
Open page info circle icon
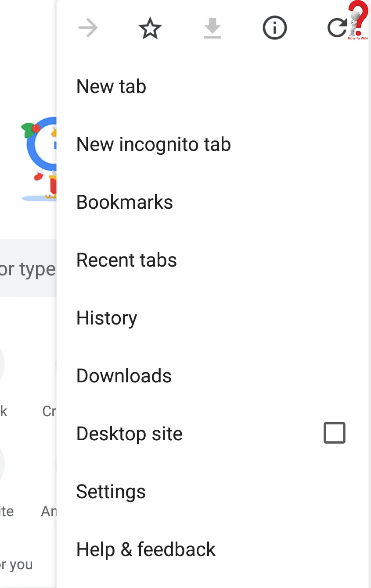coord(275,29)
